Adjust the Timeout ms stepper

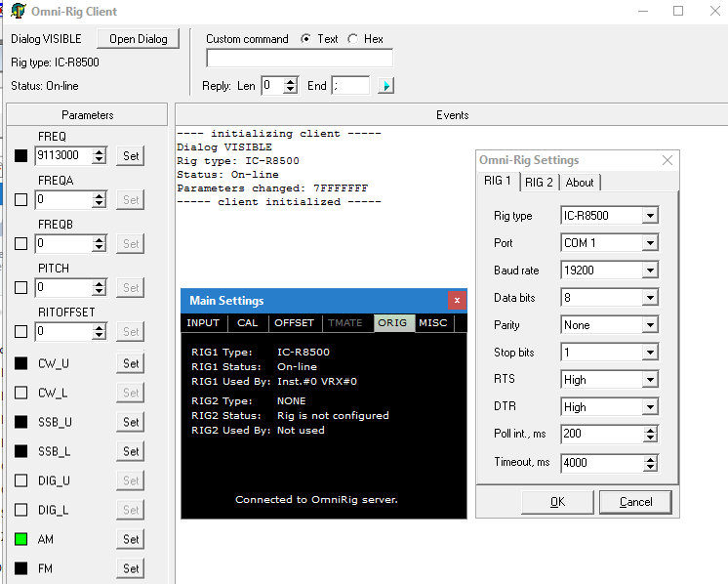point(651,463)
